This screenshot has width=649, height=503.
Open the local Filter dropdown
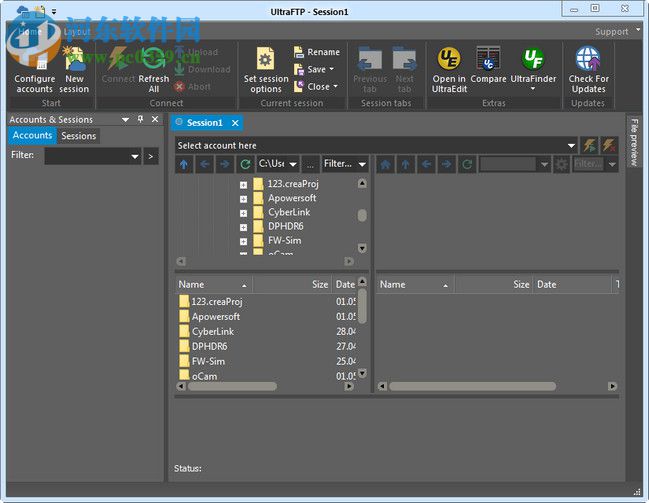tap(361, 164)
